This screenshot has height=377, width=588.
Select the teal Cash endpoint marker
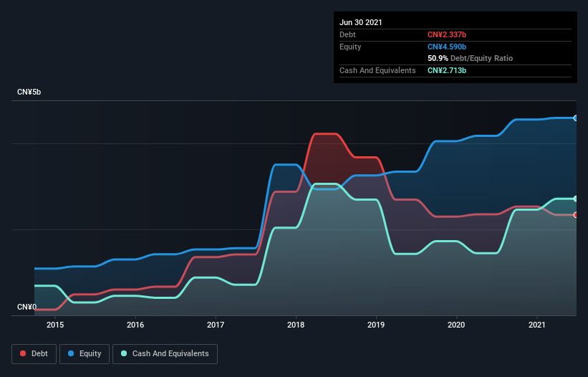coord(576,199)
